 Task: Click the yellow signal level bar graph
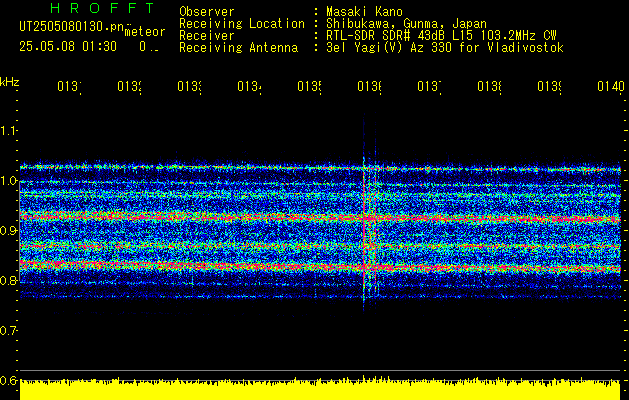tap(320, 390)
